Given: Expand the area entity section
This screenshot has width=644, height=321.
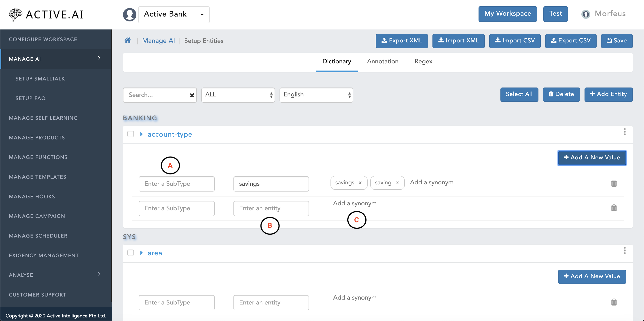Looking at the screenshot, I should 143,253.
